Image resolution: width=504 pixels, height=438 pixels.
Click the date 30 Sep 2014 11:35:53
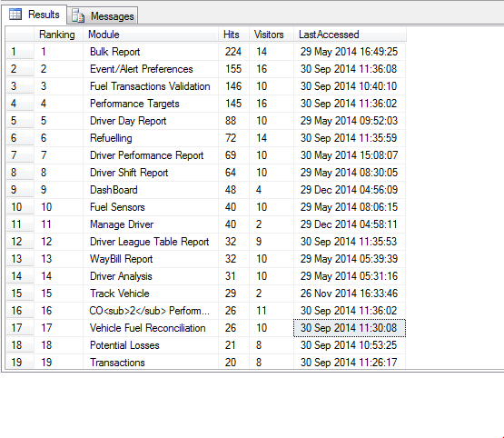tap(350, 242)
